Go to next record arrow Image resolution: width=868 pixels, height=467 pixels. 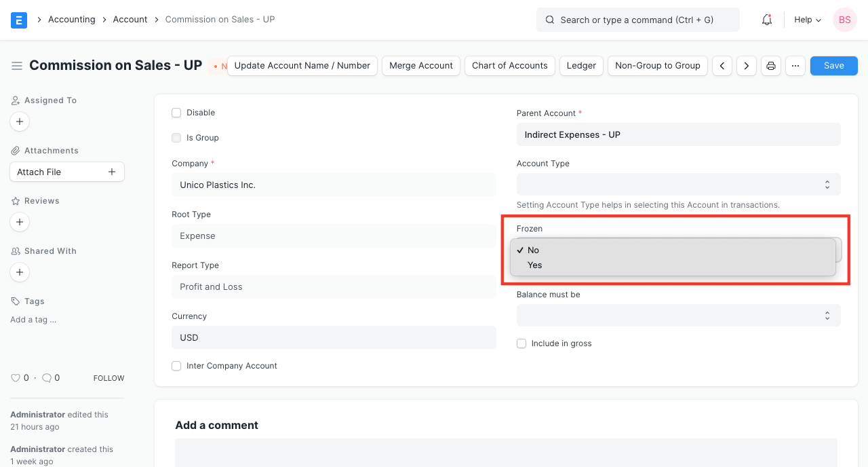[747, 66]
